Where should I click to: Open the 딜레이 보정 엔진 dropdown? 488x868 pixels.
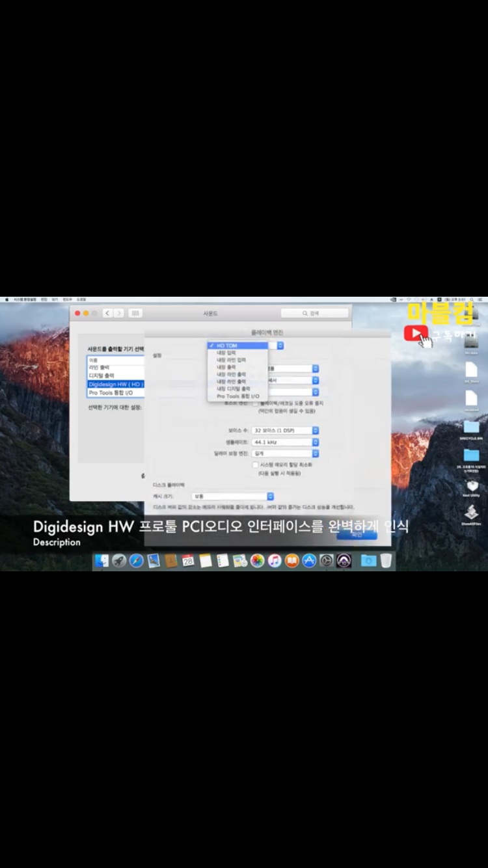(x=285, y=453)
